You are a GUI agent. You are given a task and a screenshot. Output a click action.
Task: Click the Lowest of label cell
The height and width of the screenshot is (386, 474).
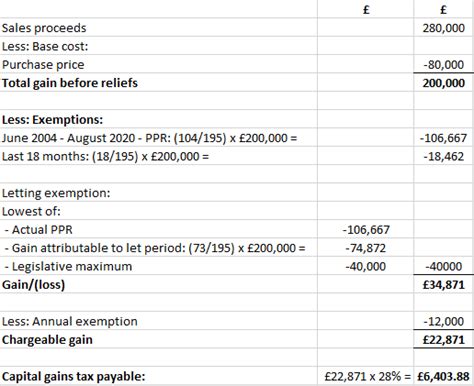point(159,211)
